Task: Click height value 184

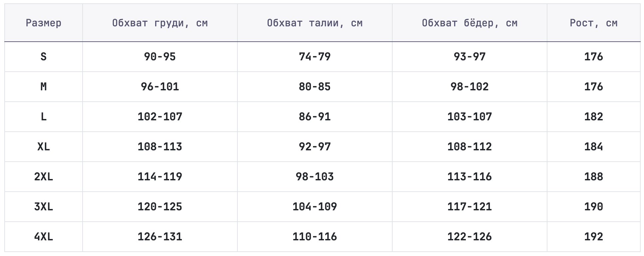Action: point(594,147)
